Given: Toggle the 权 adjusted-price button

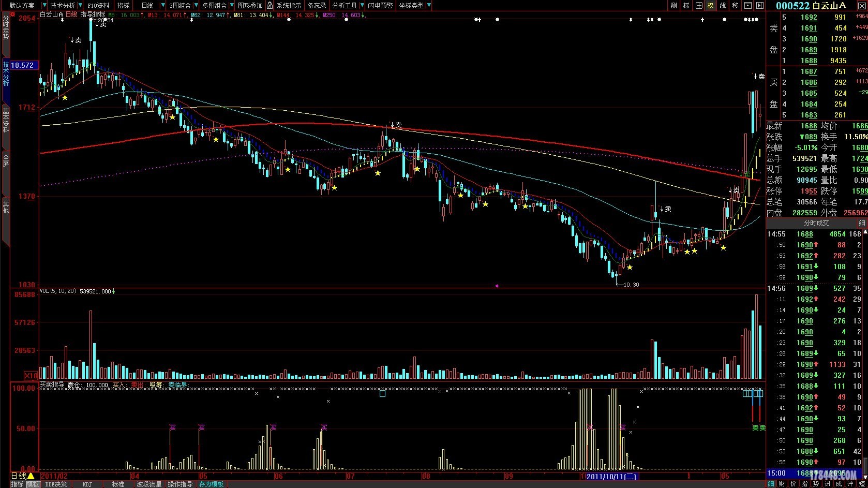Looking at the screenshot, I should 710,5.
